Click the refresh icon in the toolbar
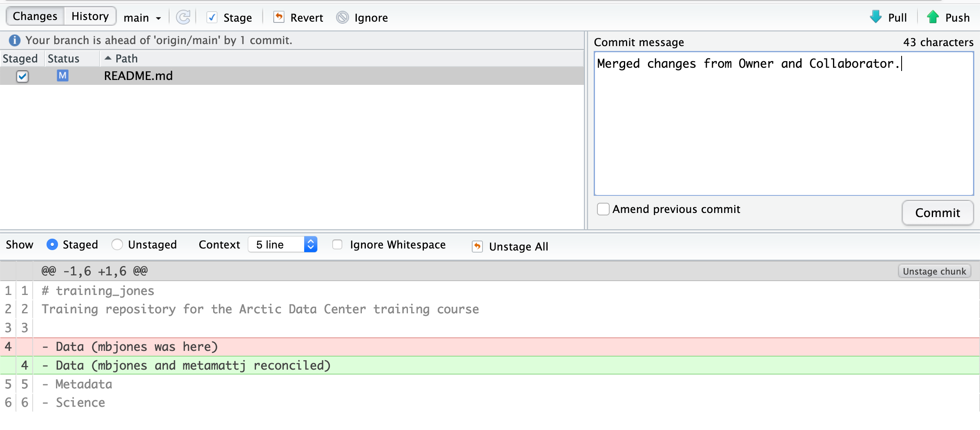 pyautogui.click(x=183, y=17)
